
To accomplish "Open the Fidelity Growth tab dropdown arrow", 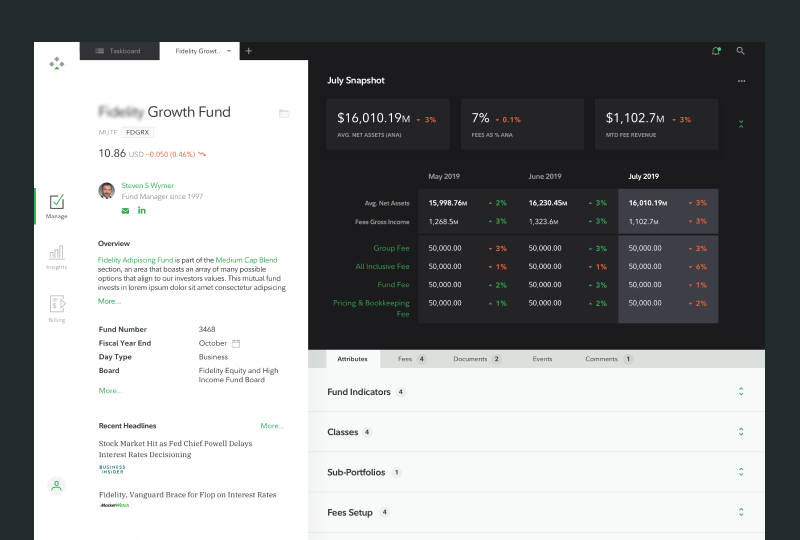I will click(x=229, y=51).
